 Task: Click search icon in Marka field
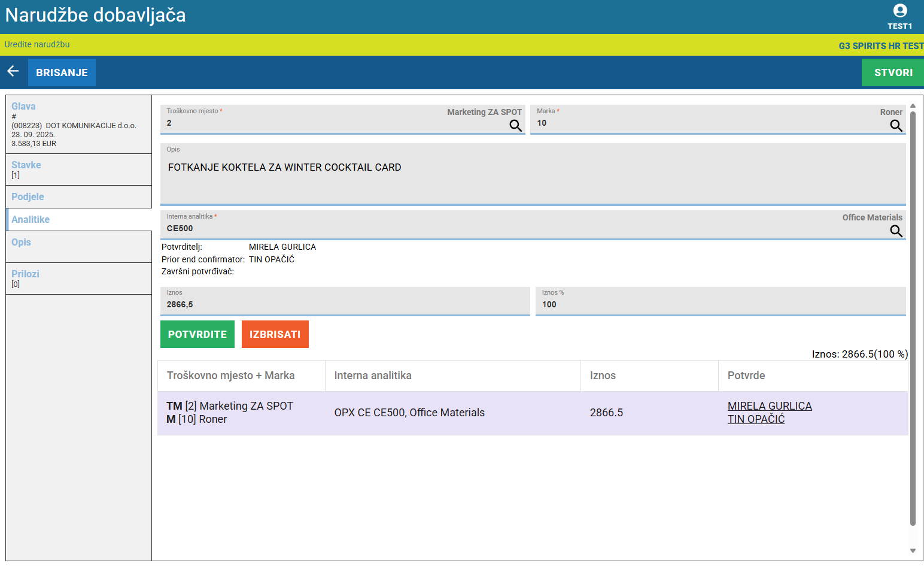896,126
